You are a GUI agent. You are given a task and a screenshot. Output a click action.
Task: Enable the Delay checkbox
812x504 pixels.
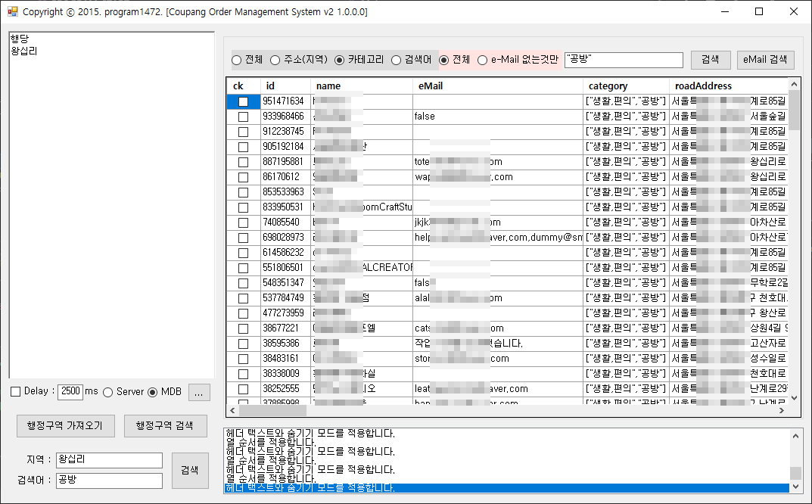[x=16, y=391]
